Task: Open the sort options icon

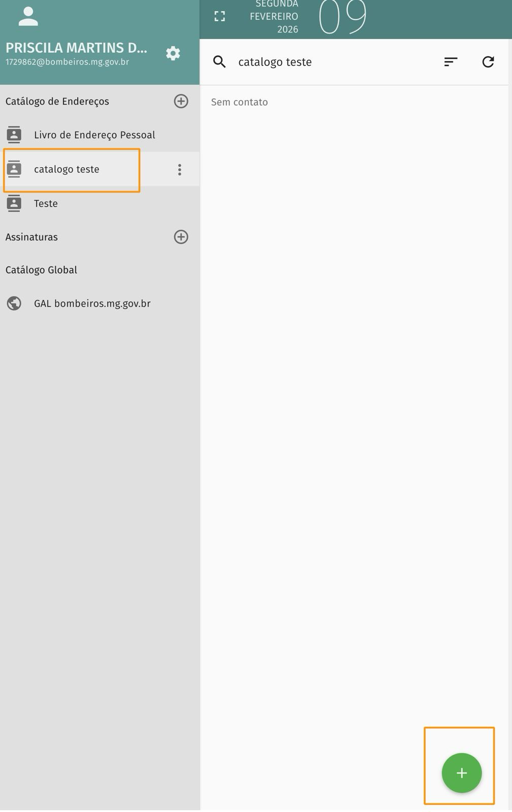Action: [x=451, y=62]
